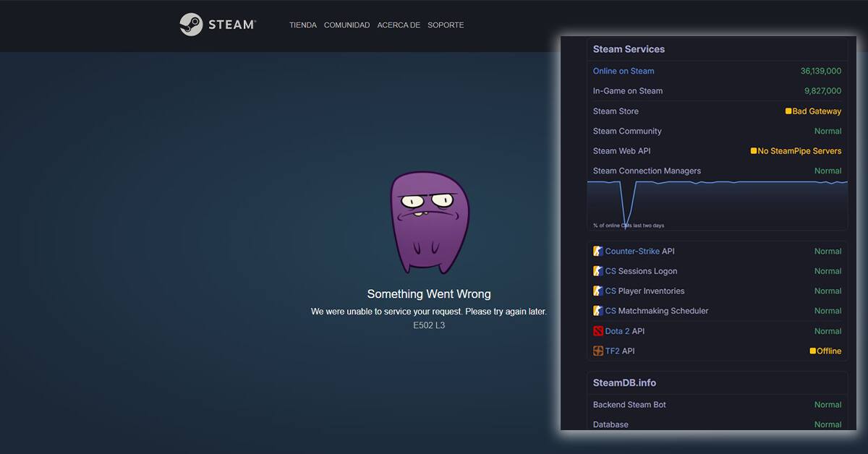Viewport: 868px width, 454px height.
Task: Click the E502 L3 error code
Action: [x=429, y=326]
